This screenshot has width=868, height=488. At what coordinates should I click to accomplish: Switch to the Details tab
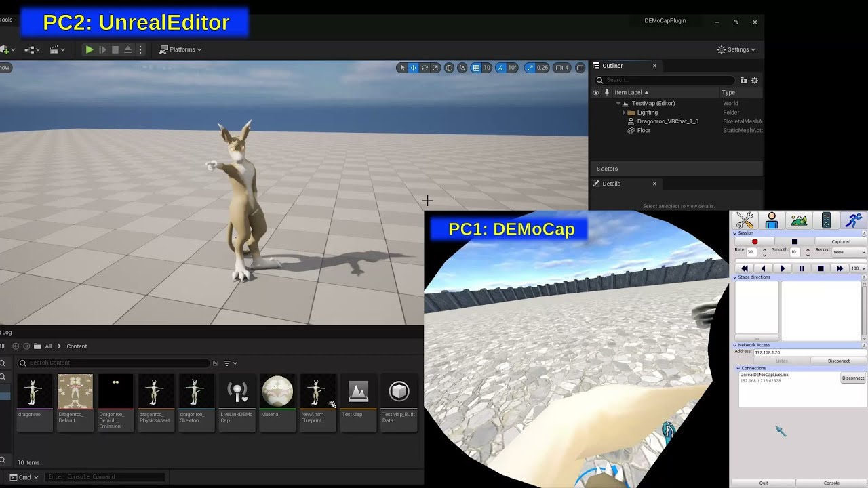tap(611, 184)
